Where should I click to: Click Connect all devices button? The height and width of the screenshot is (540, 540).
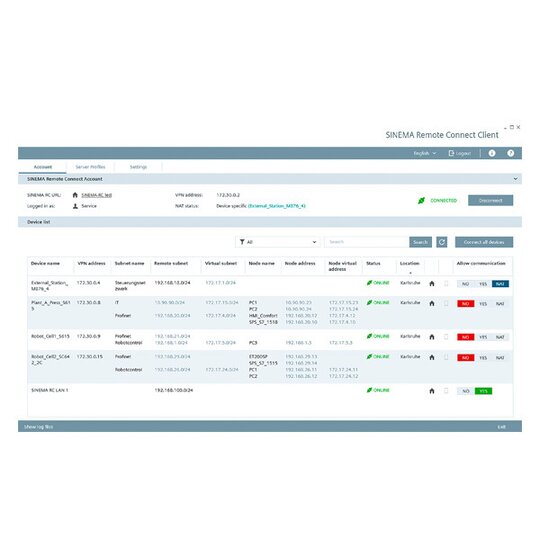point(484,242)
